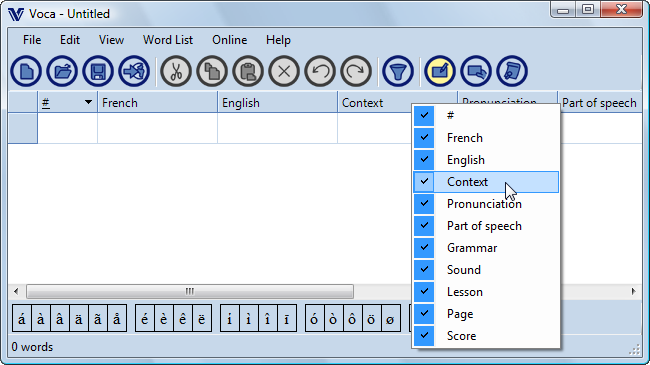Toggle the Pronunciation column option
Screen dimensions: 650x365
pyautogui.click(x=486, y=204)
